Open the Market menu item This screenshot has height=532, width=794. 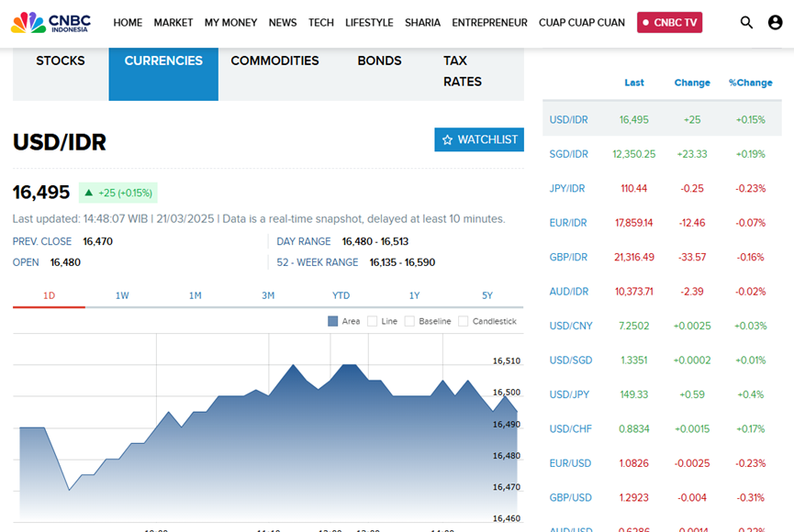[x=173, y=23]
